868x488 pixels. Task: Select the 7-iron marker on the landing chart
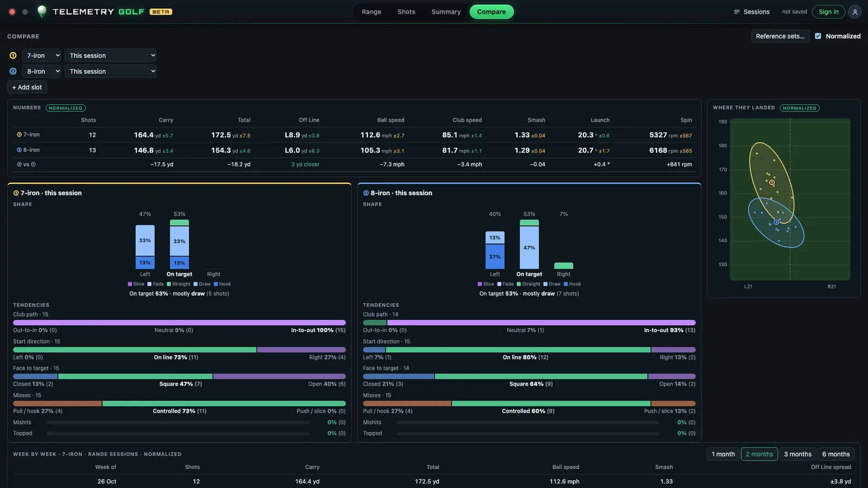[772, 183]
